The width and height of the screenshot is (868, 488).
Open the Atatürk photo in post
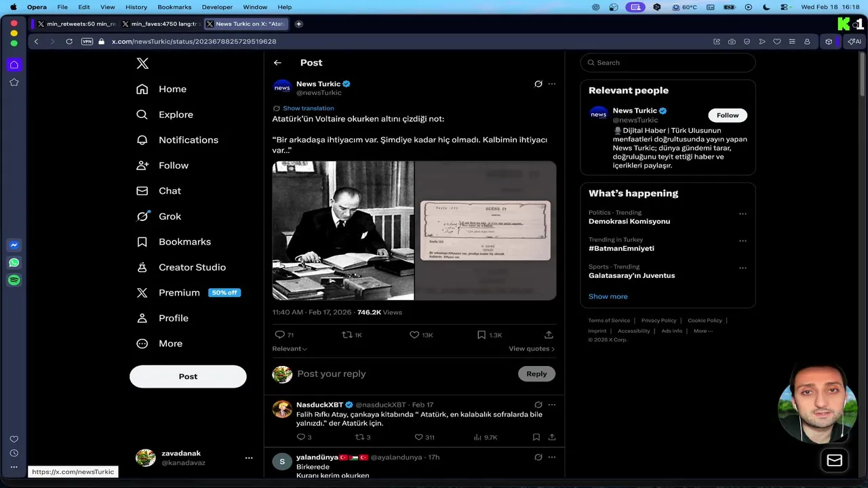coord(343,230)
